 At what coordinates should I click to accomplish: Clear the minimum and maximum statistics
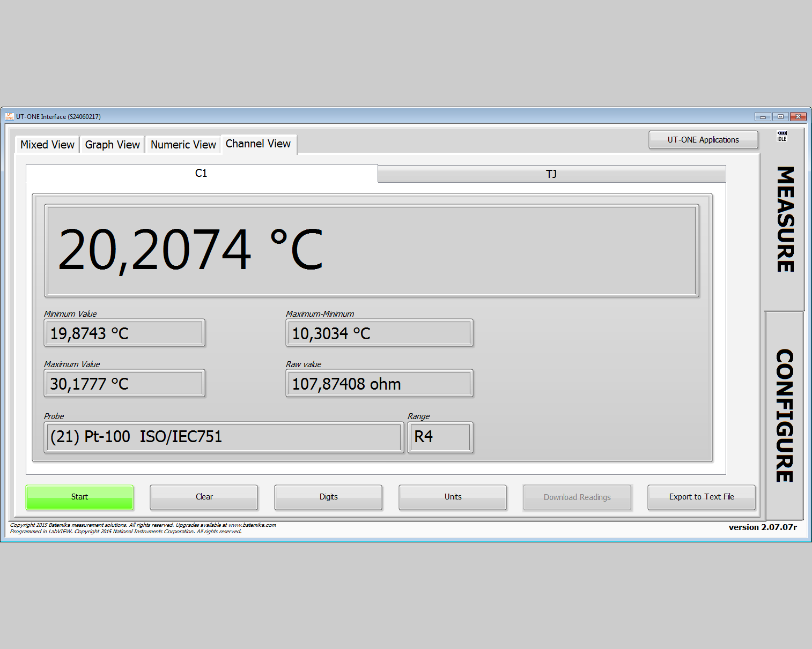click(204, 497)
